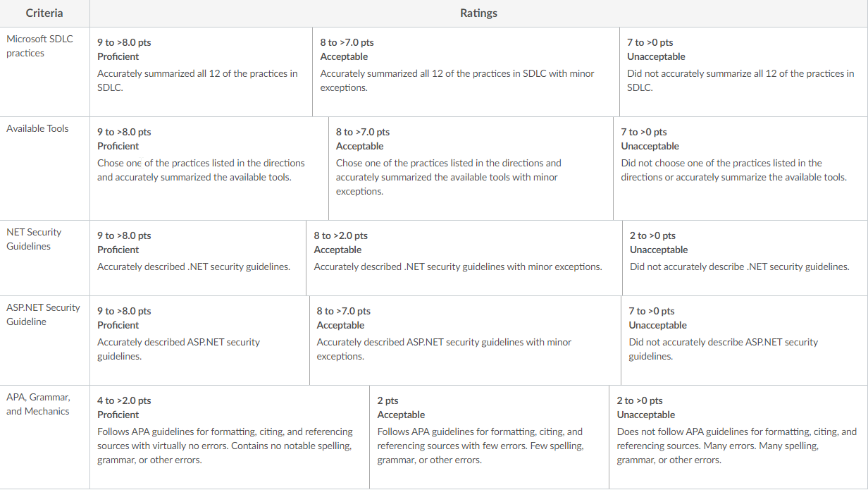Click the Criteria column header

[44, 13]
